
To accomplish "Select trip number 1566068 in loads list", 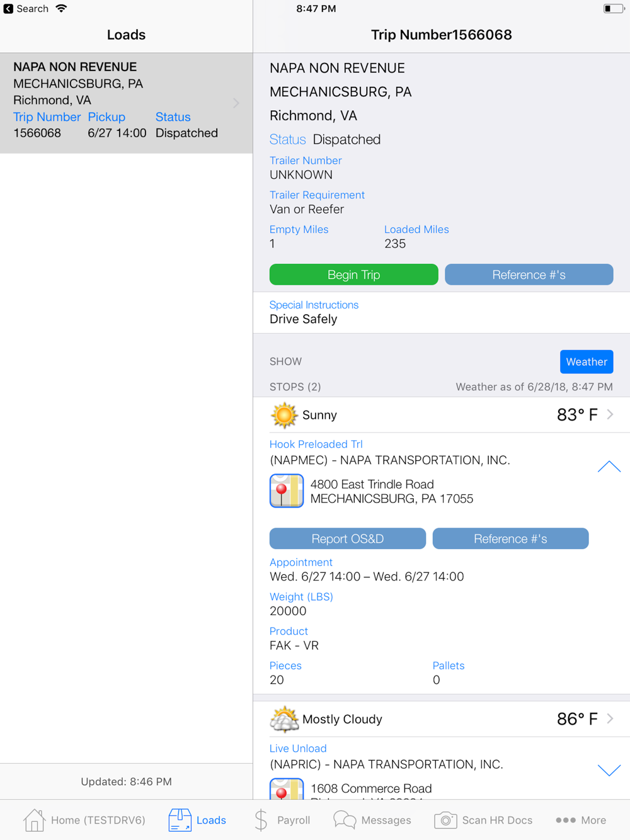I will (37, 133).
